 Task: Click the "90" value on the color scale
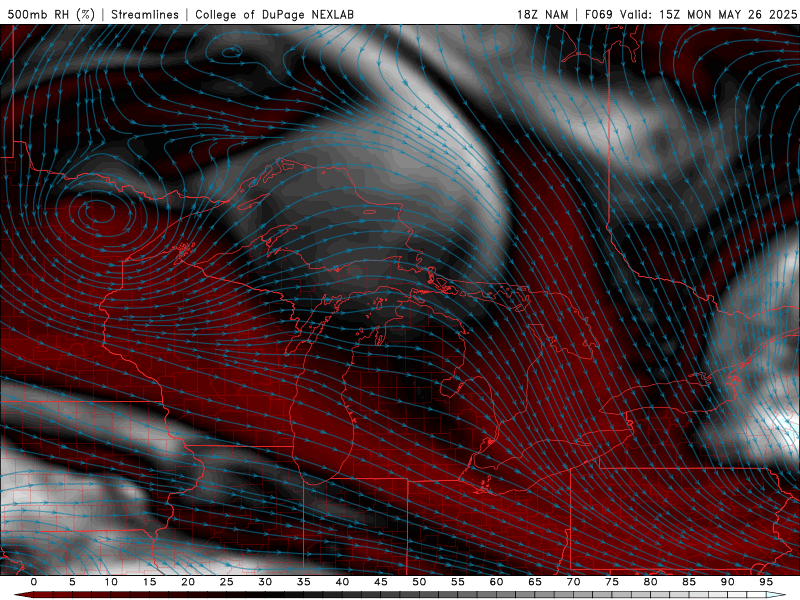tap(728, 582)
